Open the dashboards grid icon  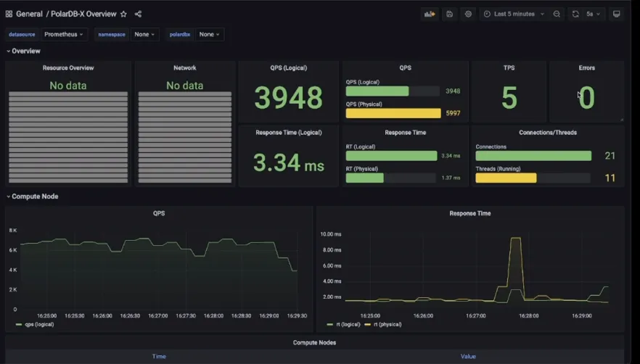coord(9,14)
